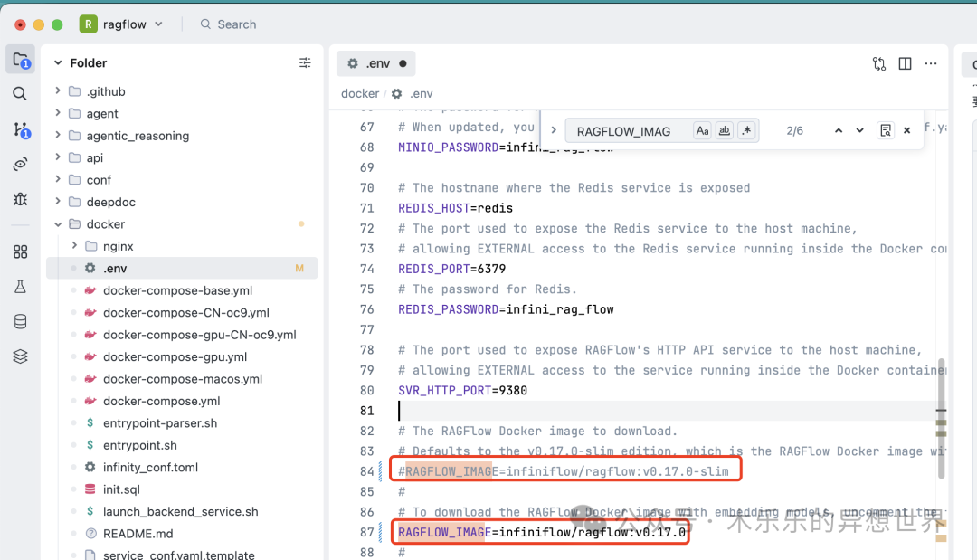Click line 87 RAGFLOW_IMAGE value text

(592, 532)
